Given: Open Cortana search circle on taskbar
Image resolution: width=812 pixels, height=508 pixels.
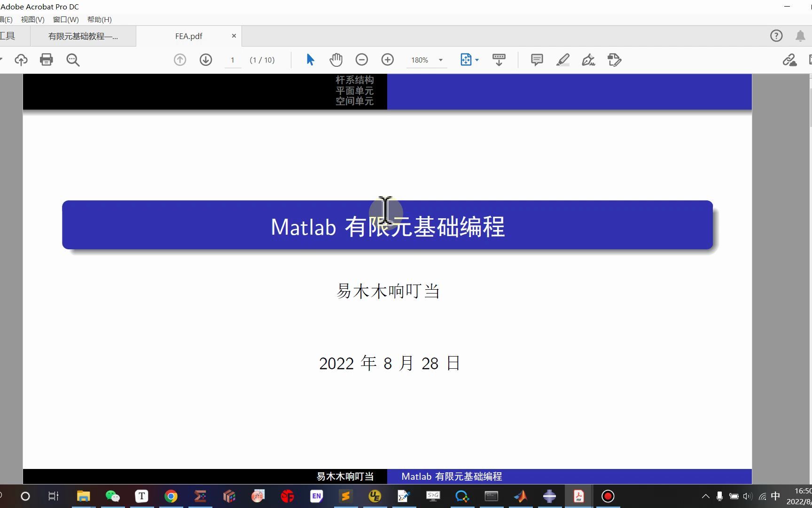Looking at the screenshot, I should pos(25,496).
